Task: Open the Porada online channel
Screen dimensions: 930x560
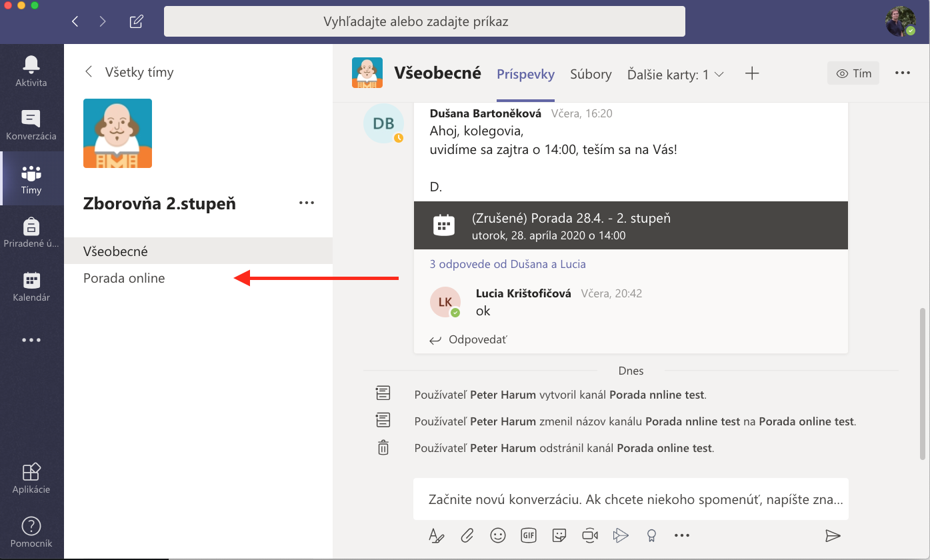Action: click(x=124, y=278)
